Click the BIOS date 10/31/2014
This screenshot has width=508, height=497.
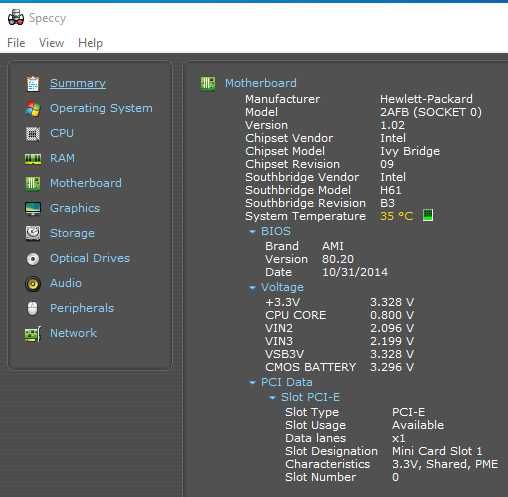click(355, 272)
